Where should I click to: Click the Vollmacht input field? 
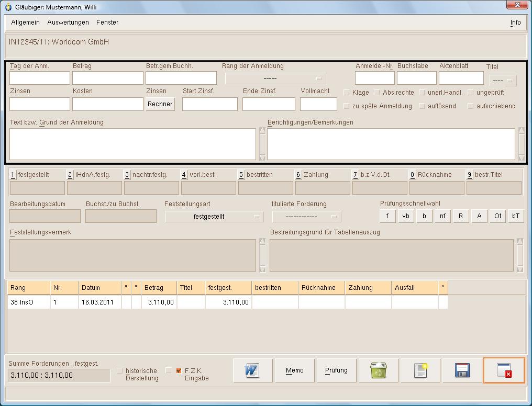pos(318,104)
